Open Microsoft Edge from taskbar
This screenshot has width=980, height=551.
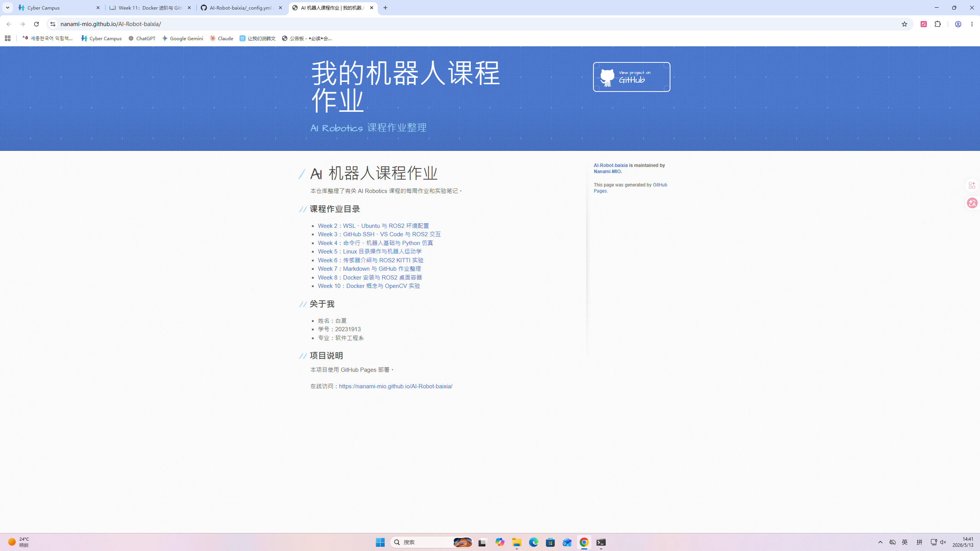click(534, 542)
